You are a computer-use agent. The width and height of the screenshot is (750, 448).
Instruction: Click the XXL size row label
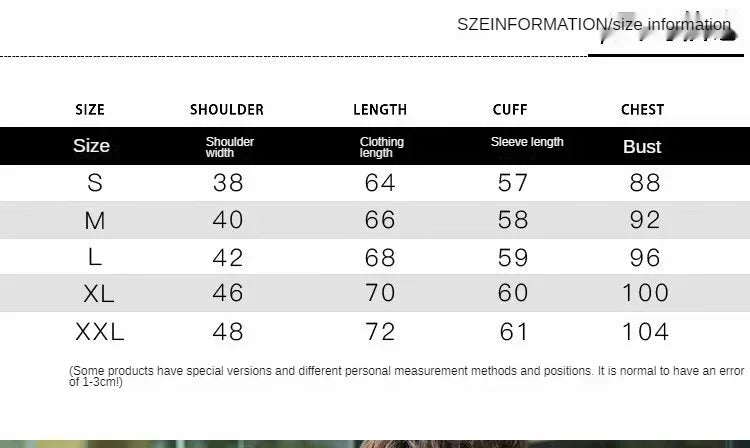(99, 332)
